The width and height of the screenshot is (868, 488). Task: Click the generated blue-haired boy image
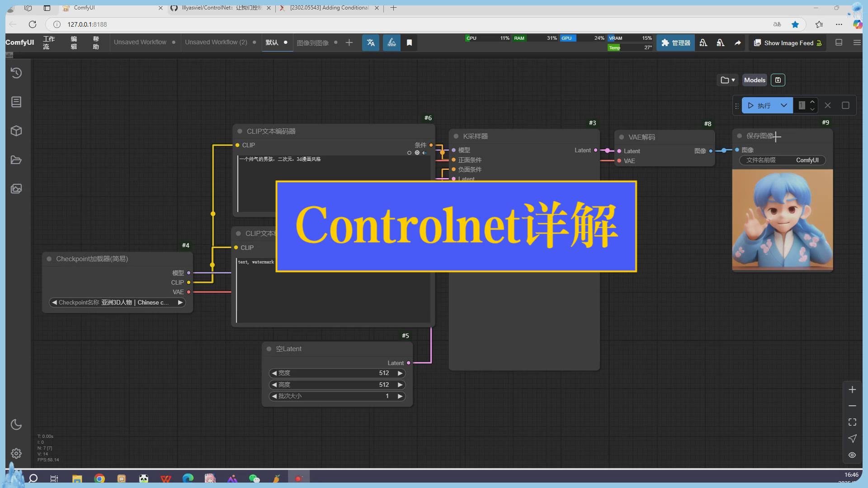pyautogui.click(x=782, y=220)
